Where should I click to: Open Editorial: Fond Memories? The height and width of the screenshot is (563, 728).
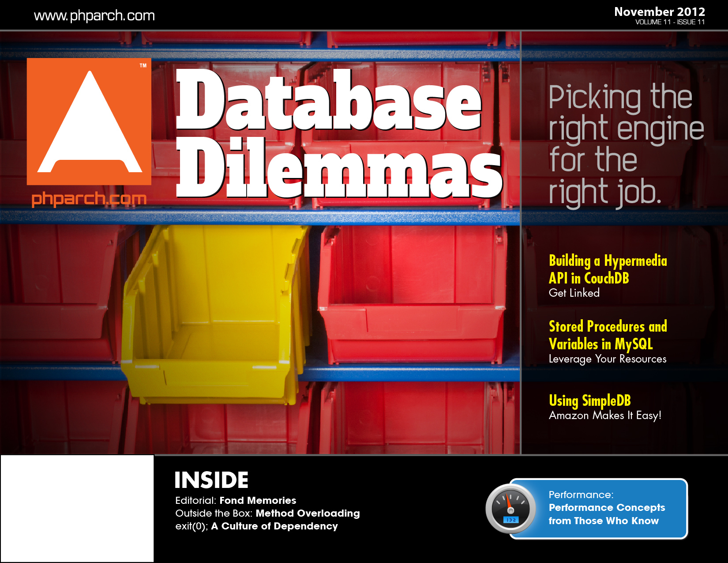pos(236,500)
